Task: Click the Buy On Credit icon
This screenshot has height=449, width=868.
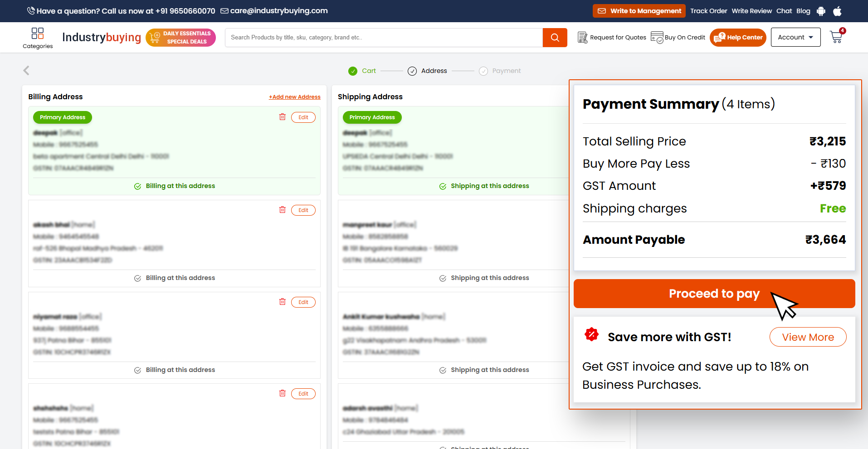Action: pos(657,38)
